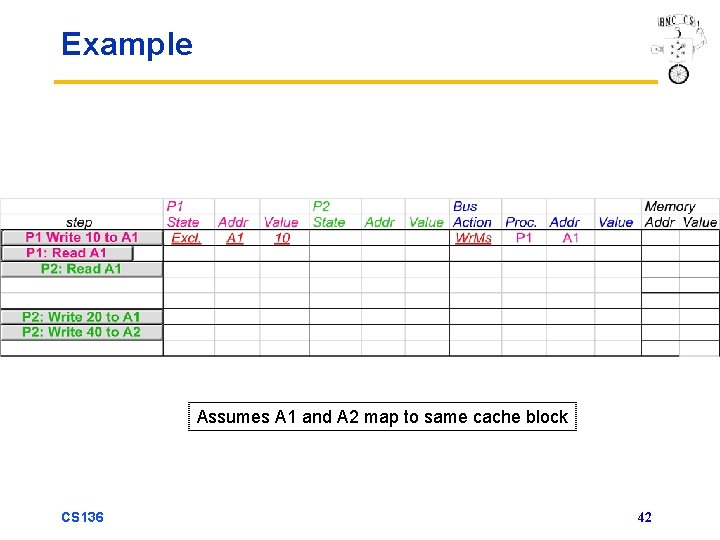Click the 'P1' cell in Proc. column
Image resolution: width=720 pixels, height=540 pixels.
pyautogui.click(x=524, y=238)
